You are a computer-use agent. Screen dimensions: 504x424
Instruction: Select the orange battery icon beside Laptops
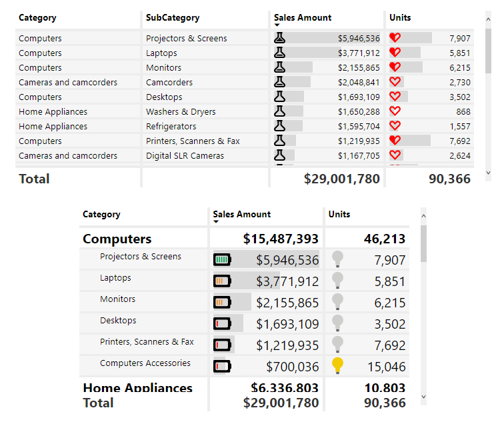(222, 281)
